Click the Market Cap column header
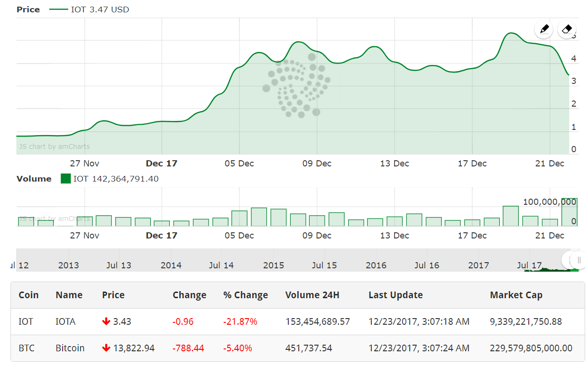The width and height of the screenshot is (588, 366). pos(516,295)
